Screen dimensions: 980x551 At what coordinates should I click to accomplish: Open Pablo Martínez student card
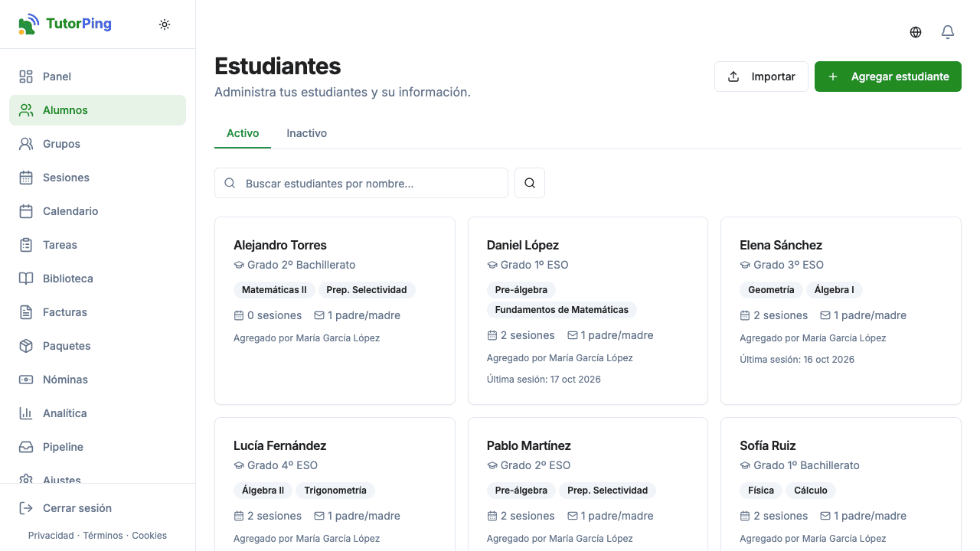click(588, 484)
